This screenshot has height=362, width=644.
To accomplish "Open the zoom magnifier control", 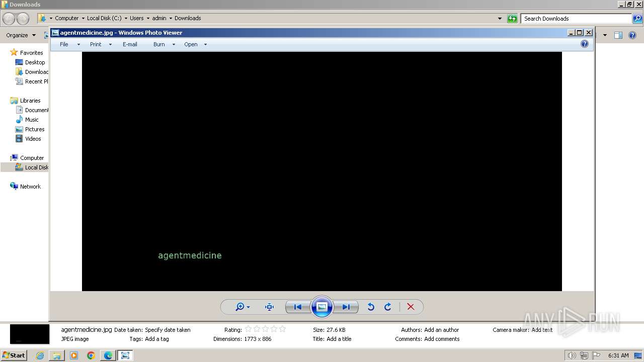I will (243, 307).
